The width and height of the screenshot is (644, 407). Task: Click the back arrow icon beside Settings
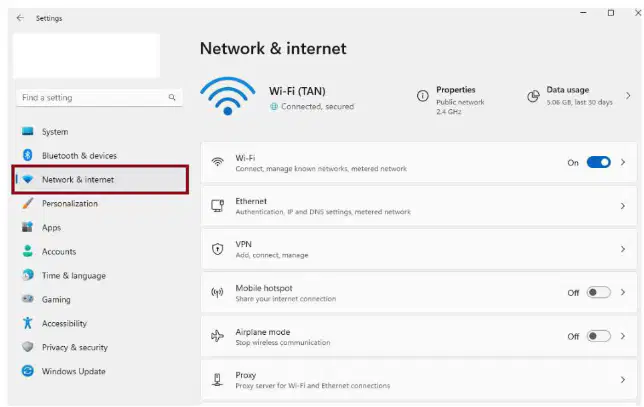pyautogui.click(x=20, y=18)
